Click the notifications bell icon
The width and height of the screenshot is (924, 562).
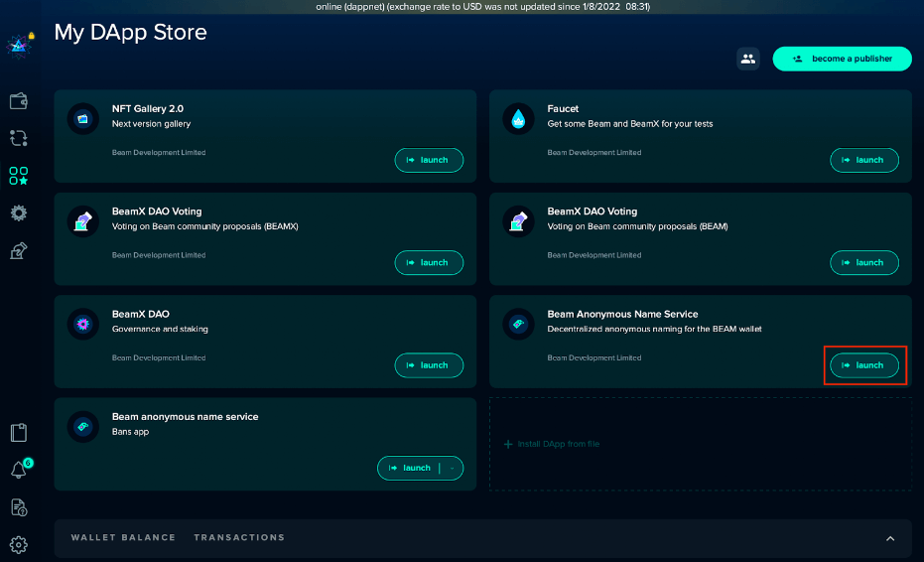[x=18, y=470]
